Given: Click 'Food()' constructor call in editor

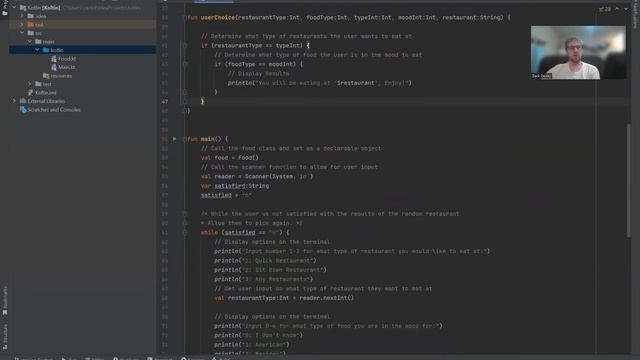Looking at the screenshot, I should (x=248, y=158).
